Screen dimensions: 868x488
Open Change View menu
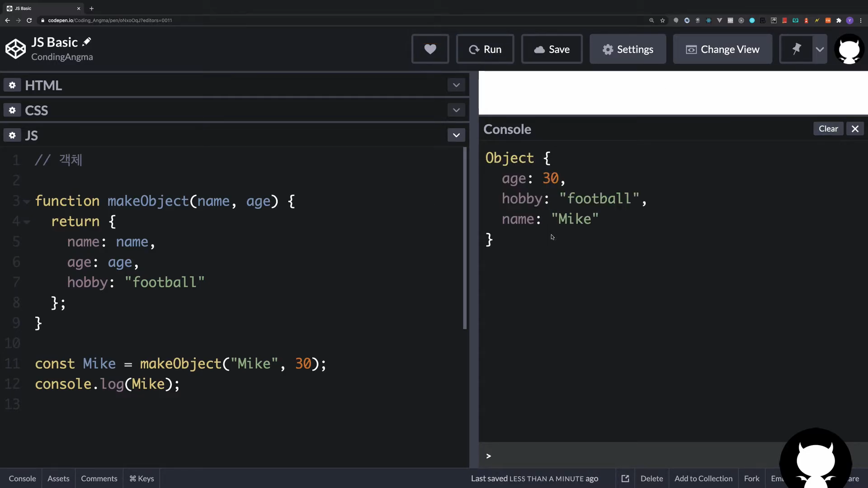(722, 49)
